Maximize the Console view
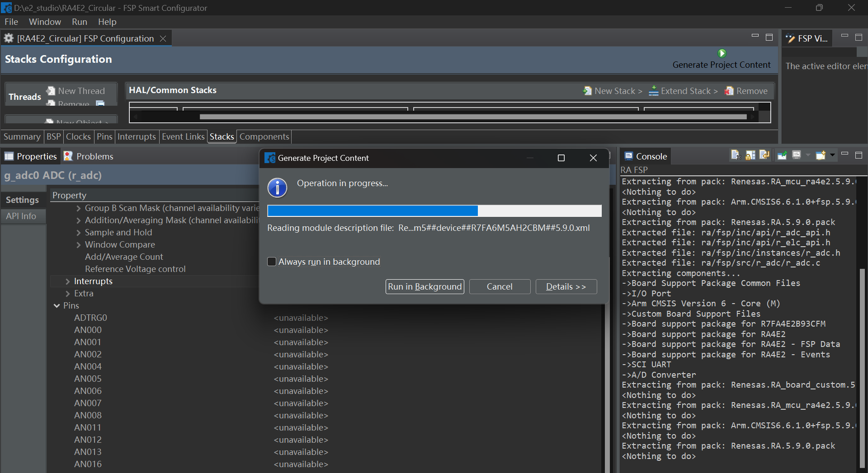 click(x=859, y=155)
